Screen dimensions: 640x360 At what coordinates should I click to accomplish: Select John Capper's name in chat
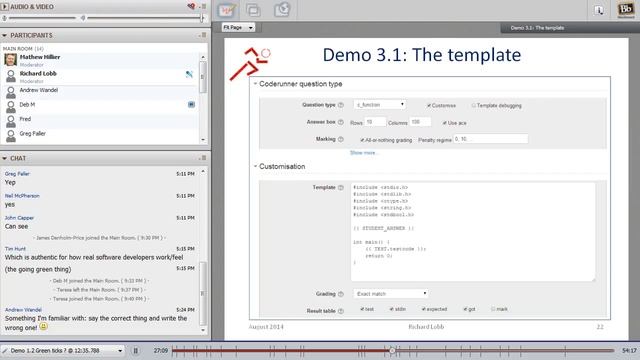click(19, 218)
